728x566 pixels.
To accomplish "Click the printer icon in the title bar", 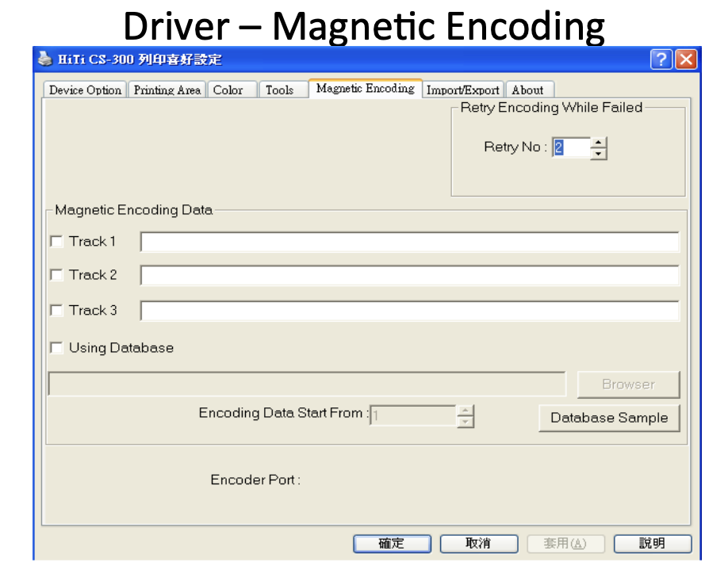I will (45, 59).
